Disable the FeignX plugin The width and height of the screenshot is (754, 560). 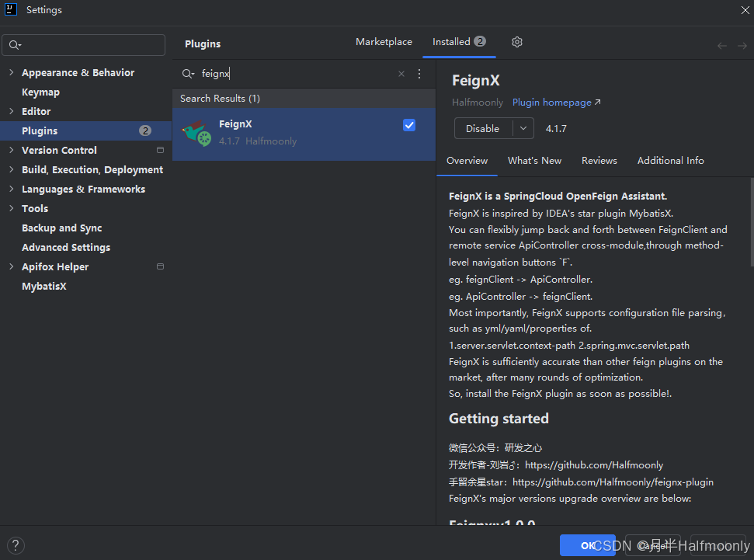[x=483, y=128]
